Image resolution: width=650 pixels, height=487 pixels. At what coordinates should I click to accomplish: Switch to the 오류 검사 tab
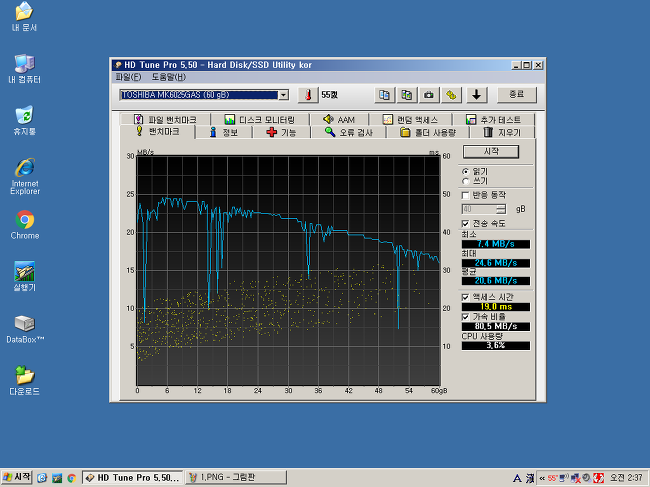tap(348, 133)
